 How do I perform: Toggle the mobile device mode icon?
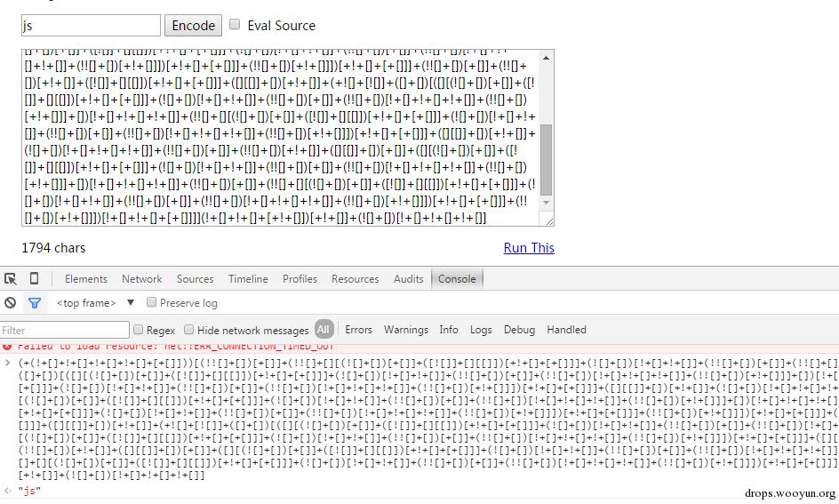(34, 278)
